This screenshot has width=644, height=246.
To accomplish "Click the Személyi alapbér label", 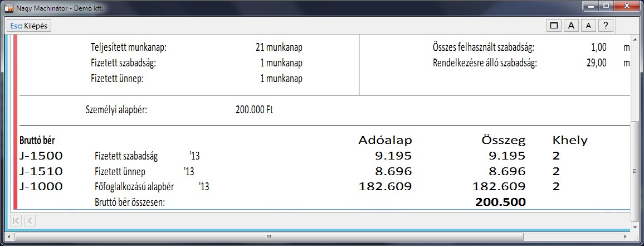I will coord(116,110).
